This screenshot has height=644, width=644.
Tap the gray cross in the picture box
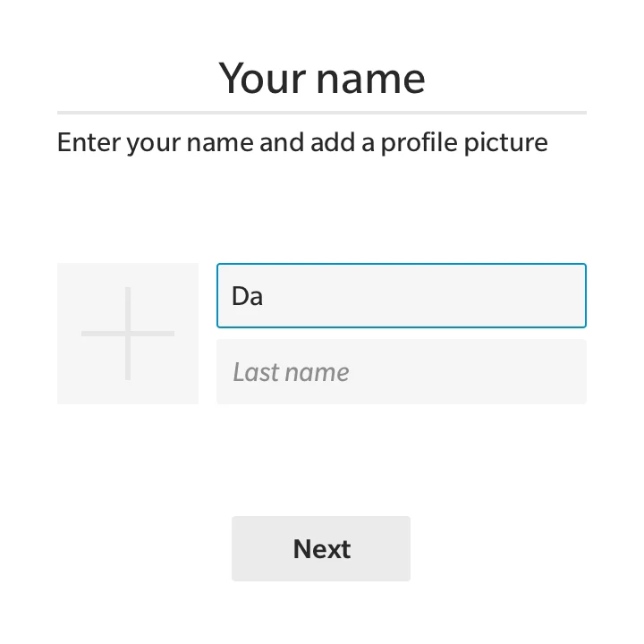pos(128,334)
